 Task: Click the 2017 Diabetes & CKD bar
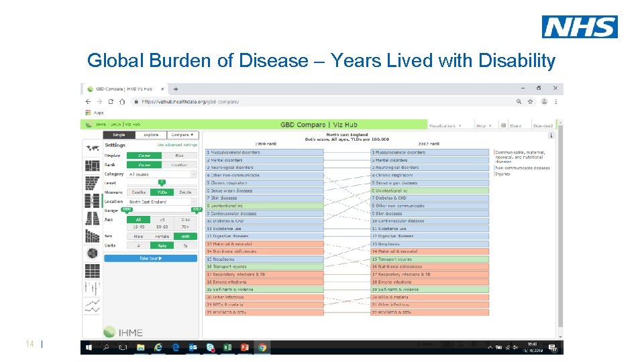coord(429,198)
